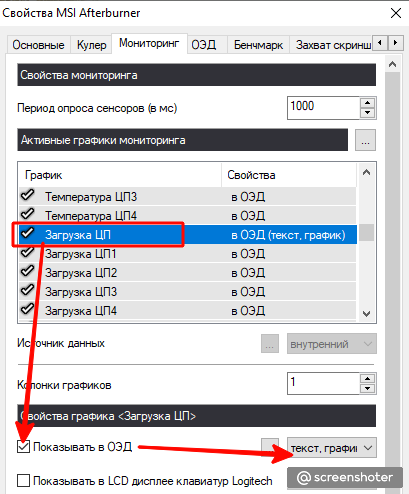409x494 pixels.
Task: Open the Кулер tab
Action: point(91,45)
